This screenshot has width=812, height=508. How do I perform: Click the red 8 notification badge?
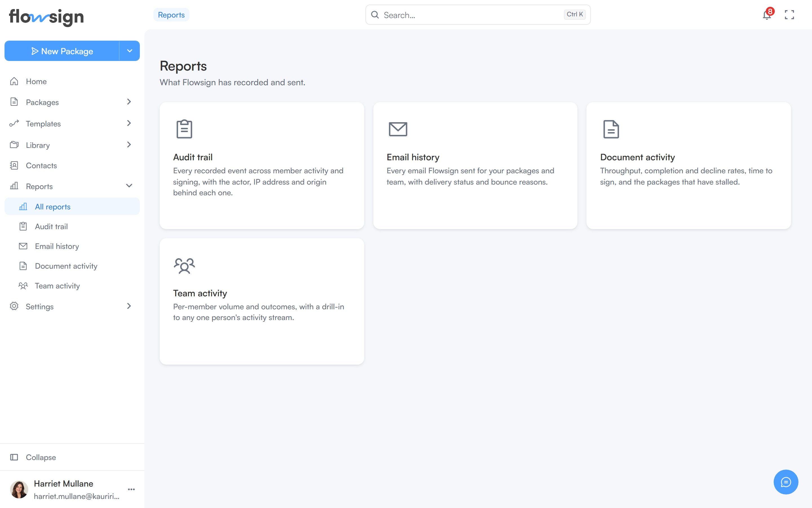point(770,11)
